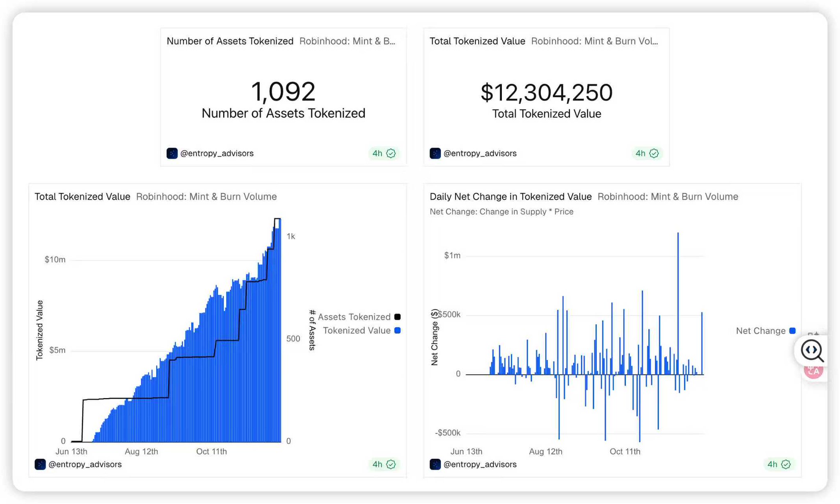Viewport: 840px width, 504px height.
Task: Toggle the Net Change legend series
Action: pos(760,331)
